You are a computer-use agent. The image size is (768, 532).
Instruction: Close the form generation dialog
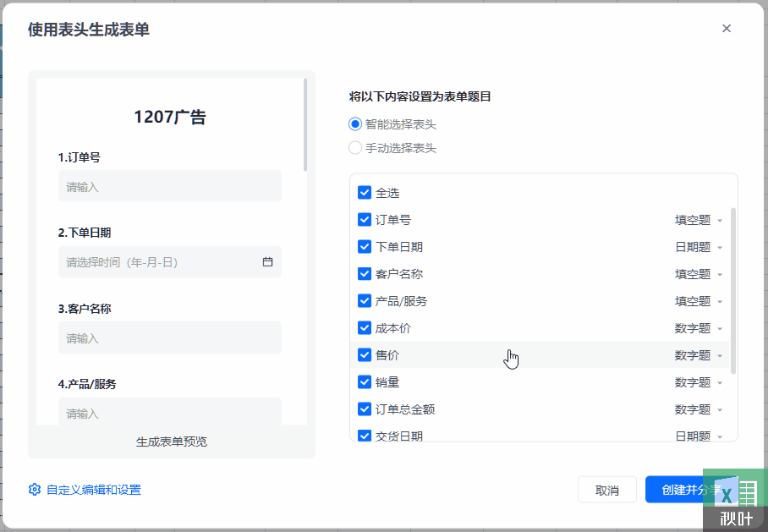[x=727, y=29]
